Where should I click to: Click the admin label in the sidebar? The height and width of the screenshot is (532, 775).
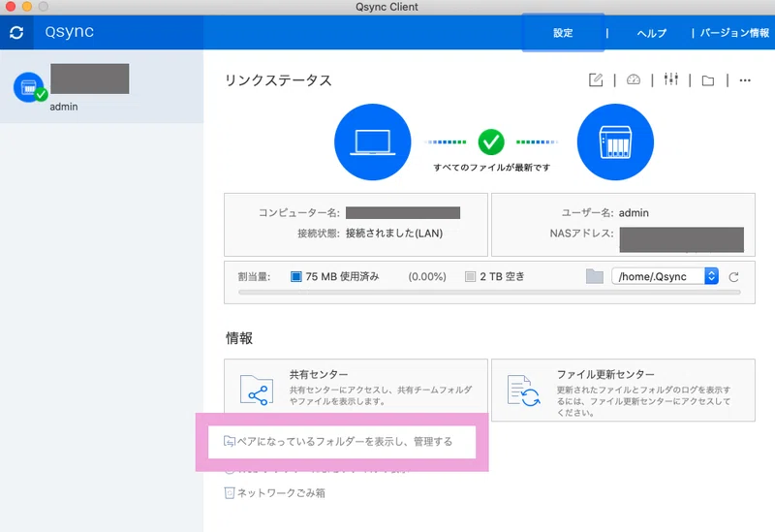pyautogui.click(x=64, y=107)
